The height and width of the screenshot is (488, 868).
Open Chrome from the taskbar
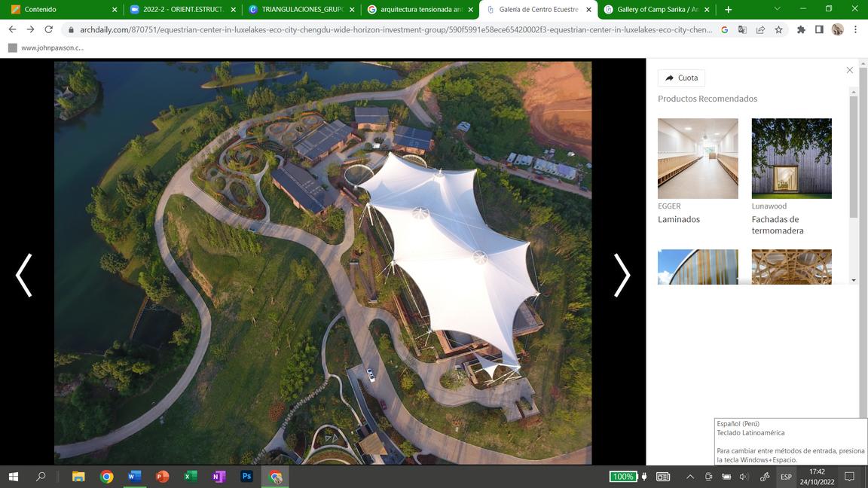click(x=106, y=477)
